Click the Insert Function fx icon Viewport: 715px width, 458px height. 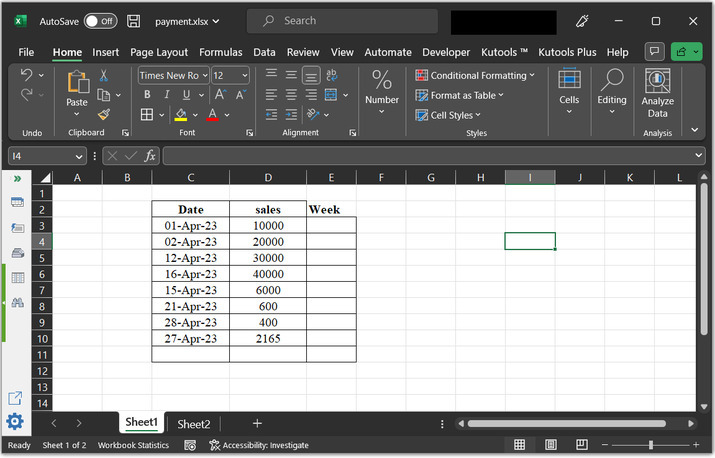[x=150, y=156]
